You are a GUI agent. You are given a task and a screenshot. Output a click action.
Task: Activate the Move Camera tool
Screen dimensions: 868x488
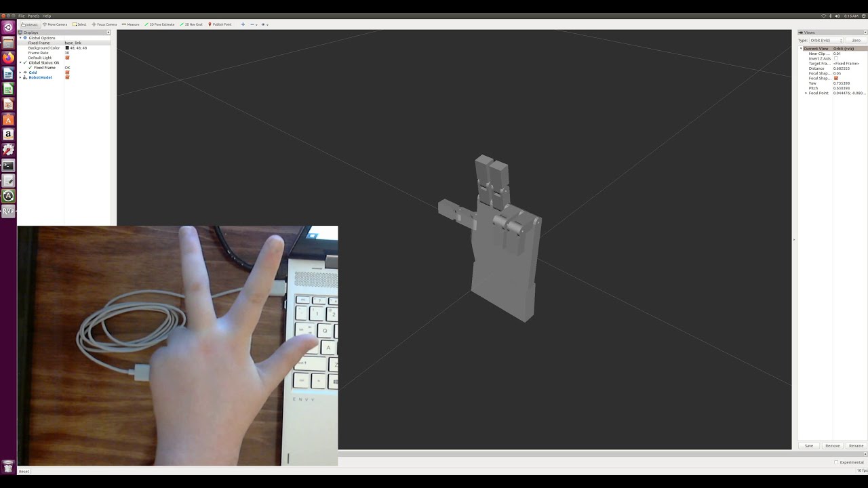[x=55, y=24]
